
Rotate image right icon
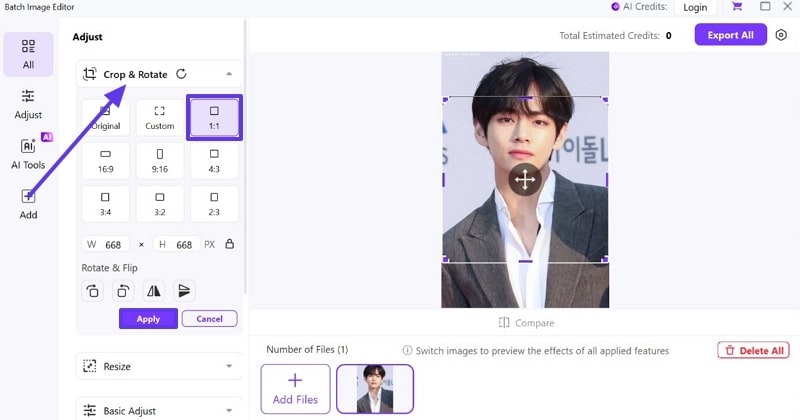point(123,291)
